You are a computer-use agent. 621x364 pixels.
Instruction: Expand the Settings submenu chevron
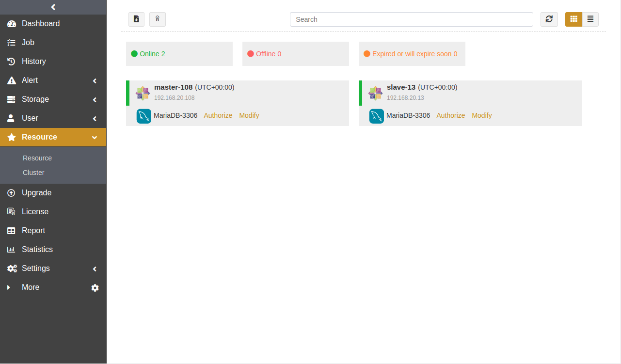coord(95,269)
